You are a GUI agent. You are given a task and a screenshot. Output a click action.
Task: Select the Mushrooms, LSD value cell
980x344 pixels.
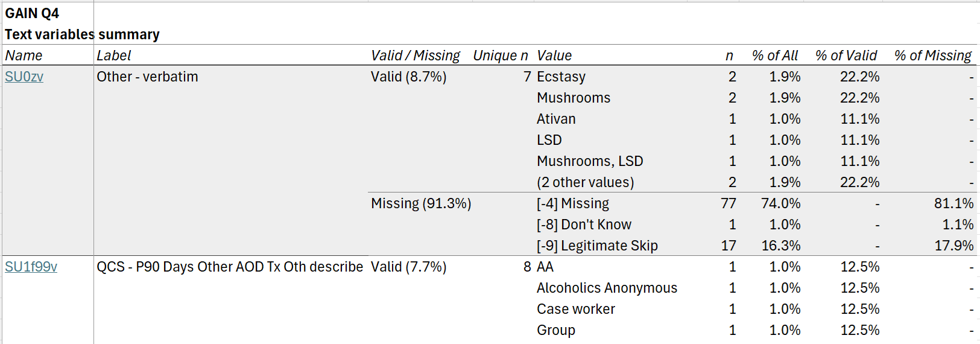click(x=590, y=161)
